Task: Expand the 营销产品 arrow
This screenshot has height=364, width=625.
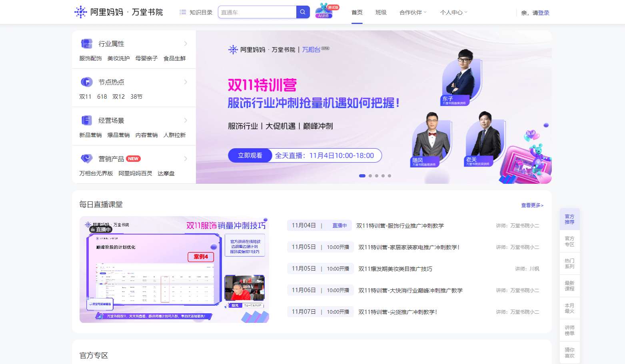Action: pyautogui.click(x=186, y=159)
